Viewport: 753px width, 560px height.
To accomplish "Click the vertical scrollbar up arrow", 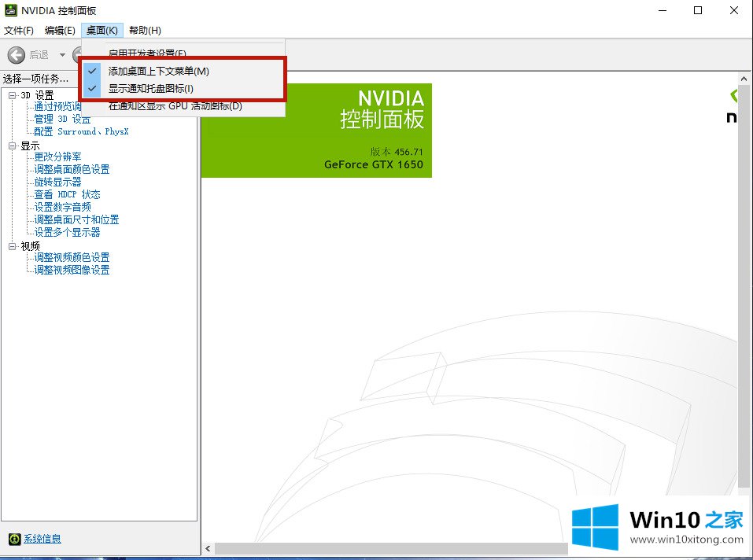I will pyautogui.click(x=744, y=79).
